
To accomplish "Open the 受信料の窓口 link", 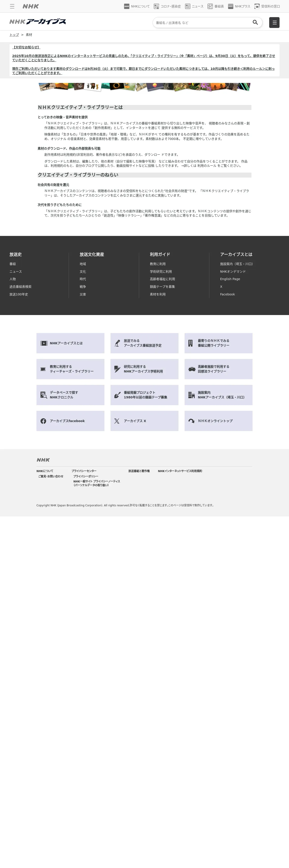I will [x=267, y=6].
